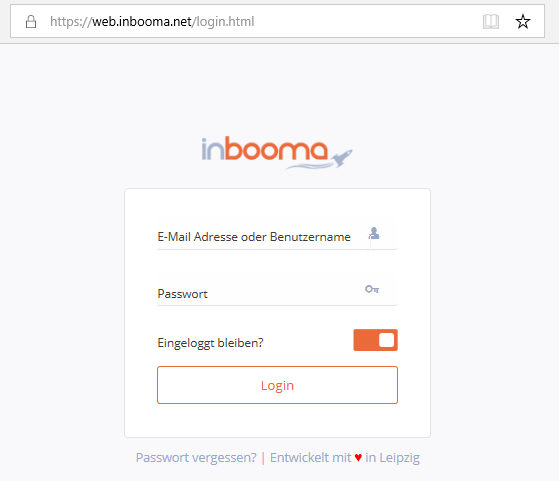
Task: Select the web.inbooma.net domain in address bar
Action: pyautogui.click(x=142, y=22)
